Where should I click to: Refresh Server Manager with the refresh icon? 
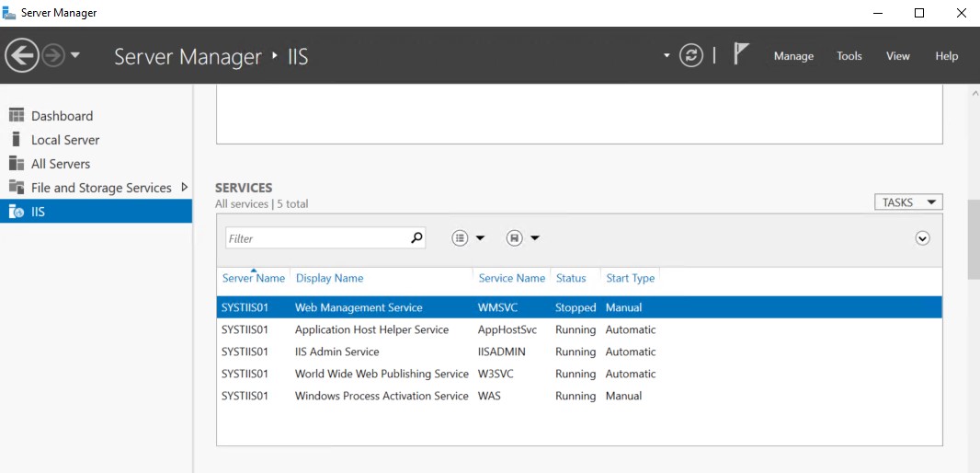(x=691, y=56)
